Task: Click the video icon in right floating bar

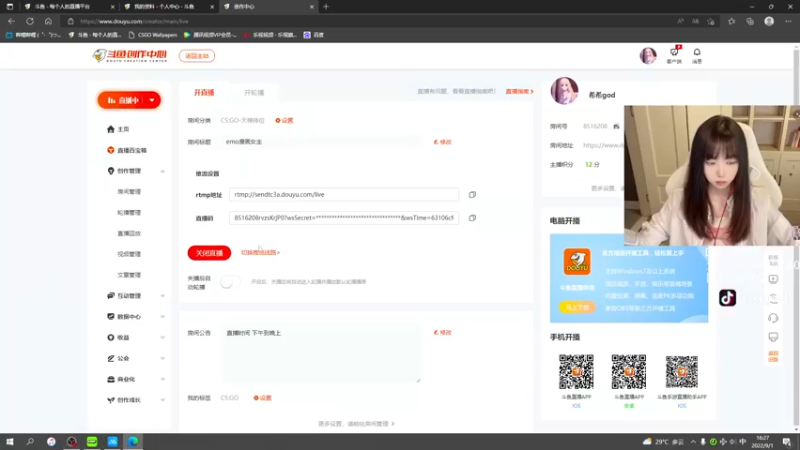Action: point(773,279)
